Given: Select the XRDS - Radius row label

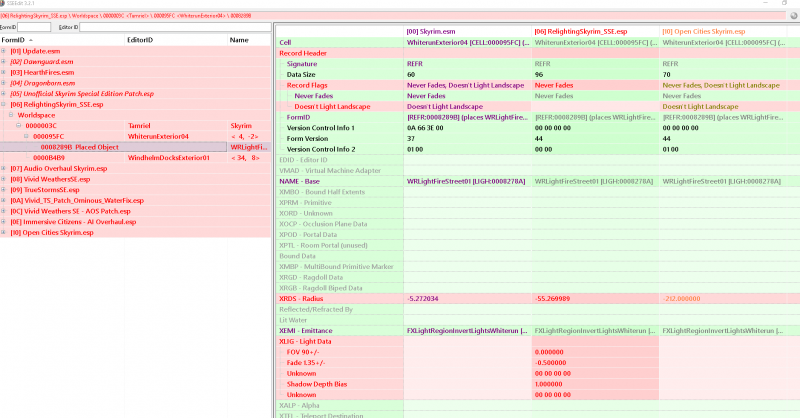Looking at the screenshot, I should click(x=301, y=299).
